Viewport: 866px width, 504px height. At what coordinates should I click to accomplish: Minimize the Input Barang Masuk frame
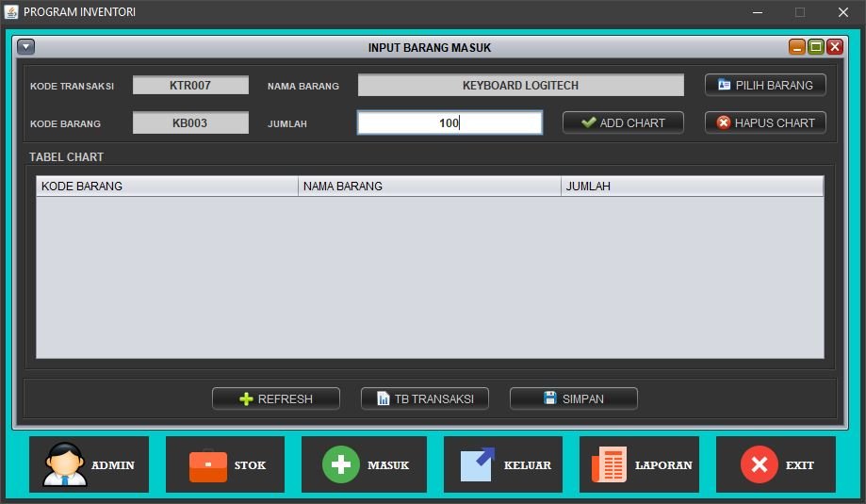click(797, 47)
